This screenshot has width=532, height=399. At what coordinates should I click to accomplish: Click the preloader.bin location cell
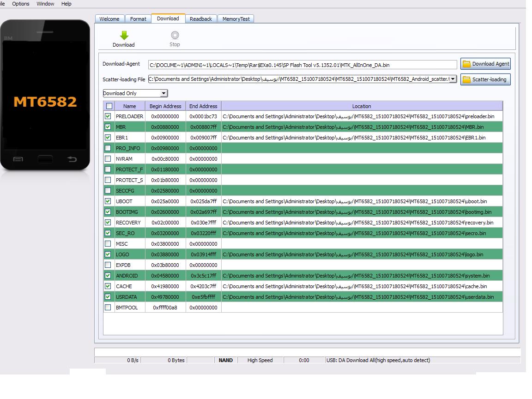(362, 116)
